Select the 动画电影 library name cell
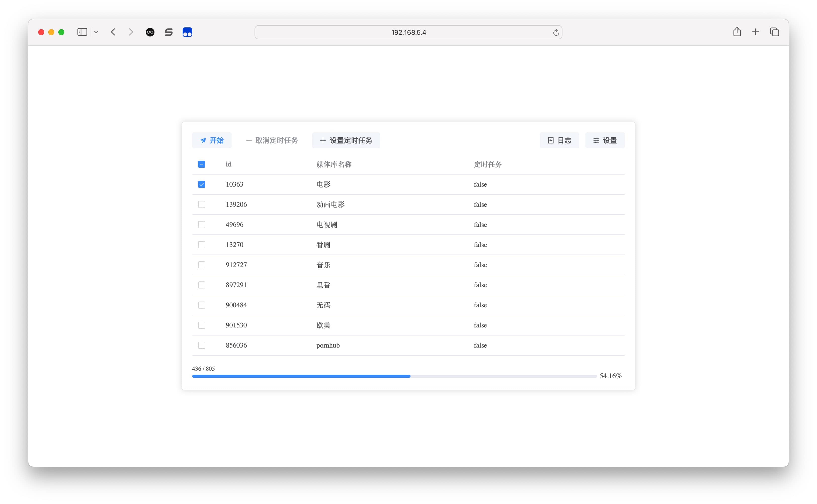Image resolution: width=817 pixels, height=504 pixels. pyautogui.click(x=330, y=204)
